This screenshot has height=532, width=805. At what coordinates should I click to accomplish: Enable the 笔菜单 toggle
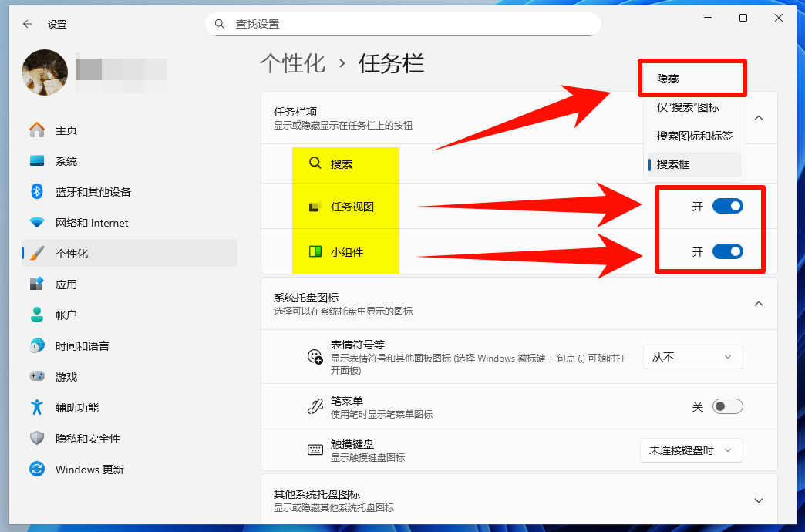727,406
